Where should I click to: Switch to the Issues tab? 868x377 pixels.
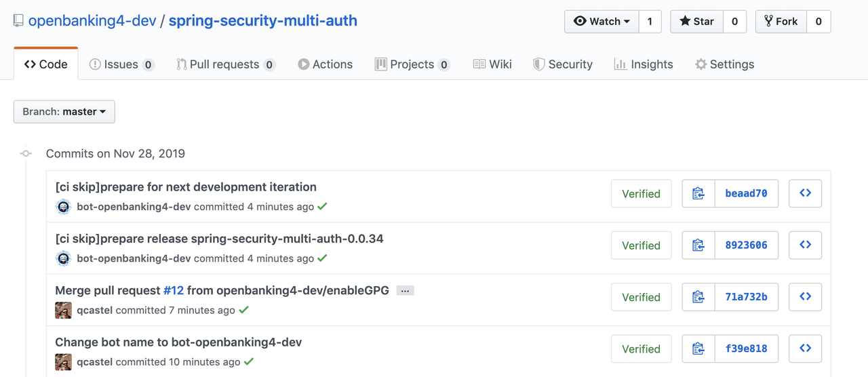coord(121,64)
